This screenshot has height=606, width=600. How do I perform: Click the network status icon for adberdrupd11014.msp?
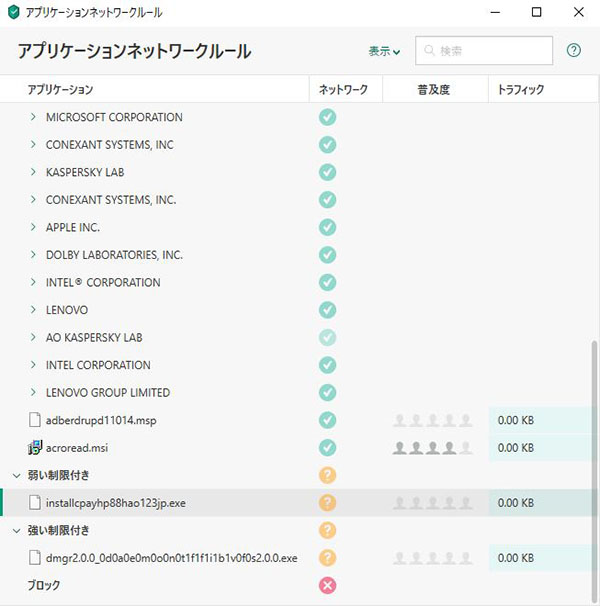click(x=327, y=420)
